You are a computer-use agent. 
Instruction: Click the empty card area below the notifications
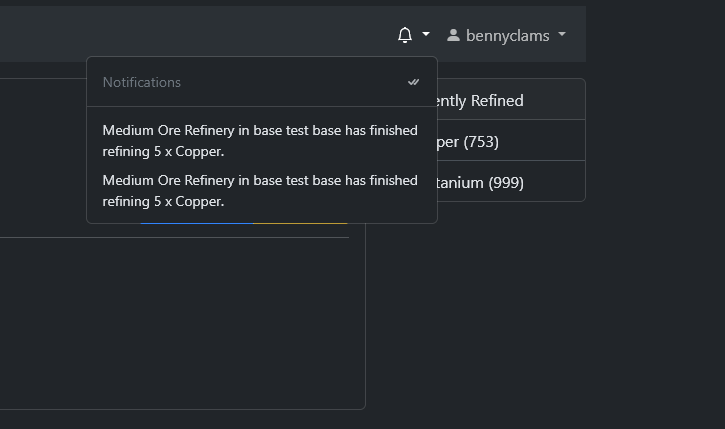[180, 320]
